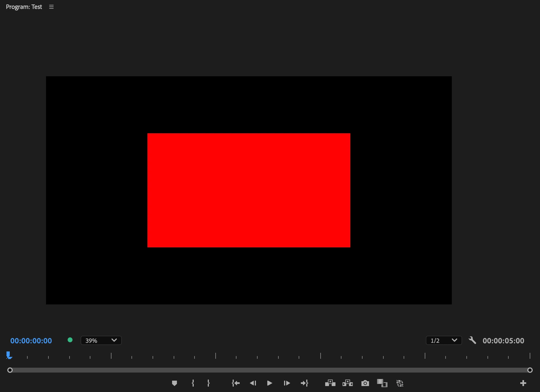Click the blue playhead timecode field

pyautogui.click(x=31, y=341)
